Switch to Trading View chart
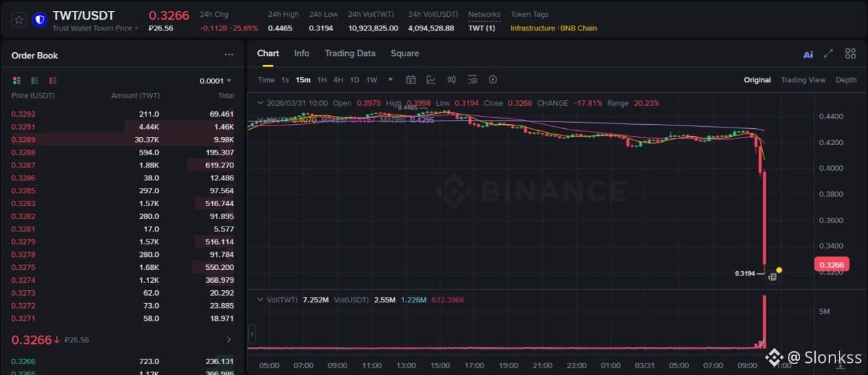Screen dimensions: 868x375 click(x=803, y=80)
